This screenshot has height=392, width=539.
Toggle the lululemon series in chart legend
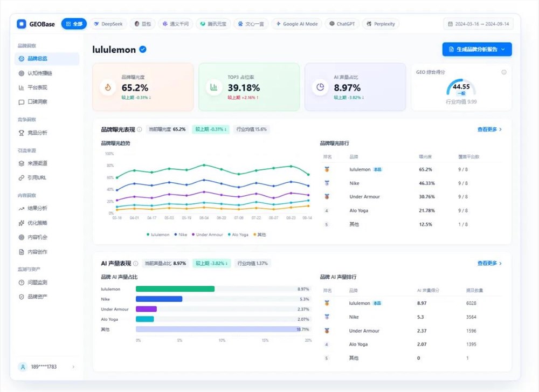click(x=158, y=235)
